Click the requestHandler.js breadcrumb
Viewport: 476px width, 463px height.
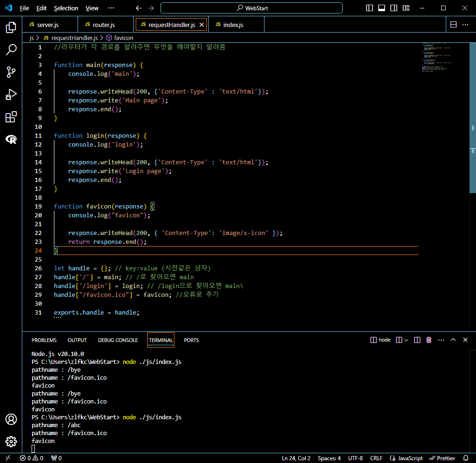click(71, 38)
